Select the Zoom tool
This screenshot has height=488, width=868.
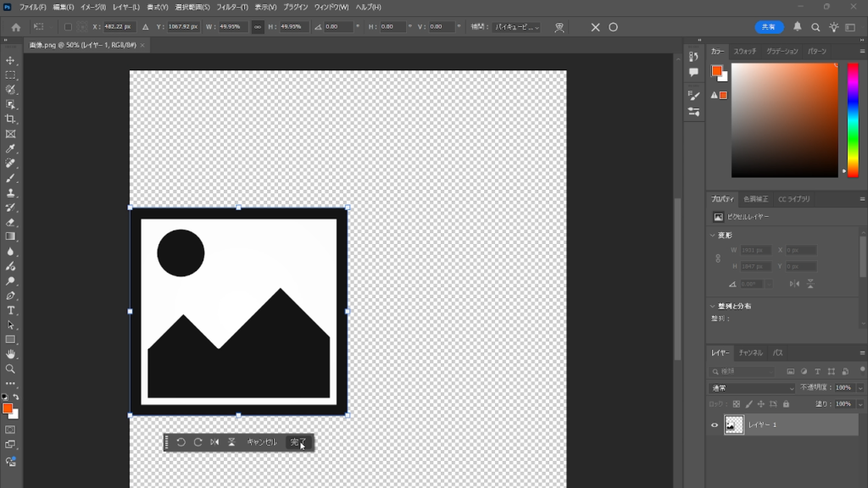point(10,369)
